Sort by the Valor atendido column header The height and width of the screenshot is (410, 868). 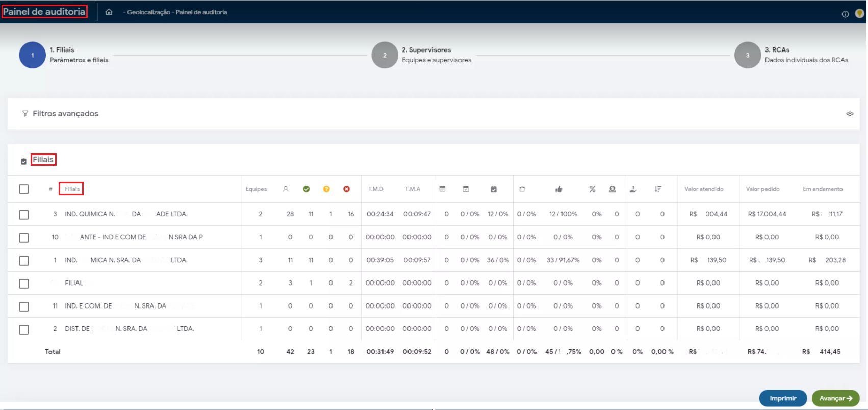(x=704, y=189)
